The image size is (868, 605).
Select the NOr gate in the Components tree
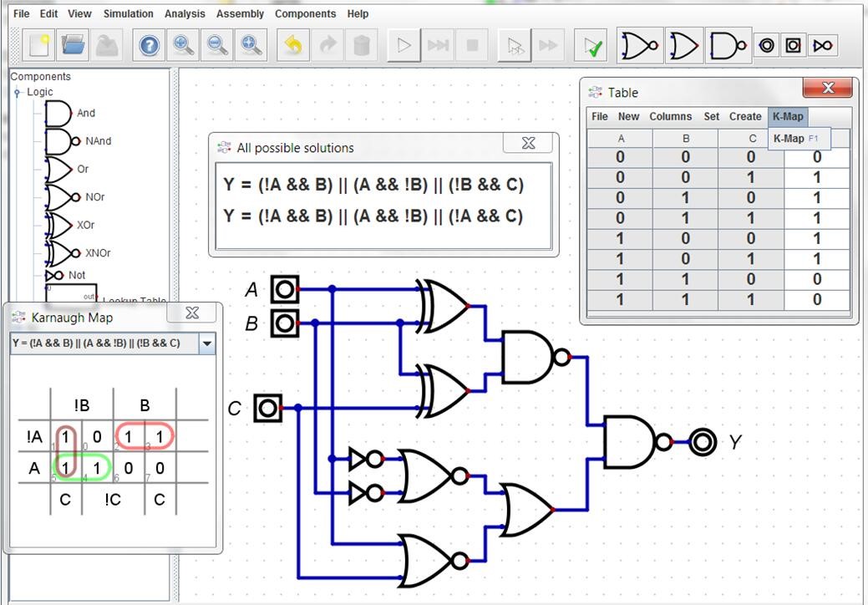pyautogui.click(x=74, y=197)
